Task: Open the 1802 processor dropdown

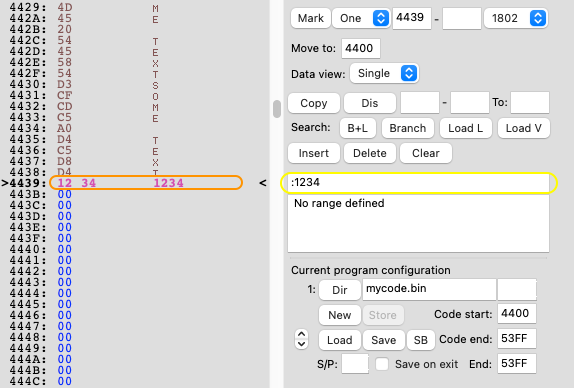Action: point(515,18)
